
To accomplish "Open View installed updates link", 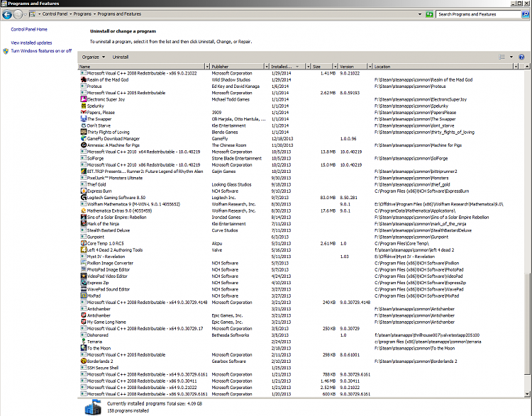I will click(31, 43).
